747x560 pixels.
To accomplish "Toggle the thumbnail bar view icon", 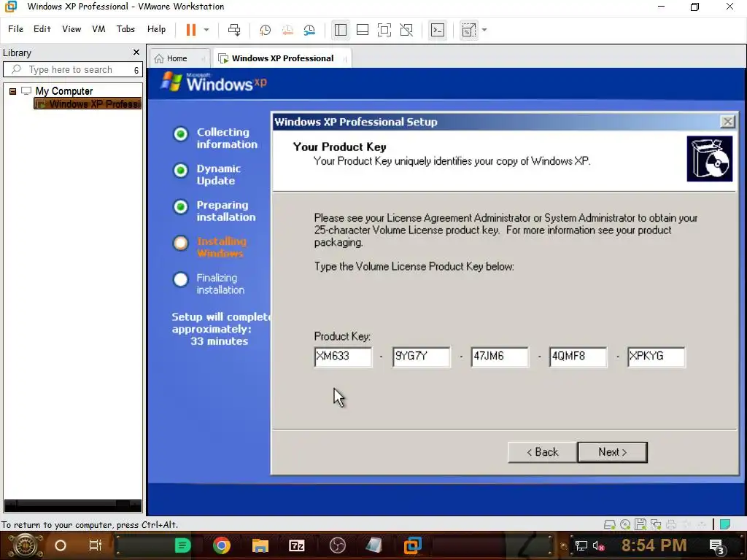I will point(363,30).
